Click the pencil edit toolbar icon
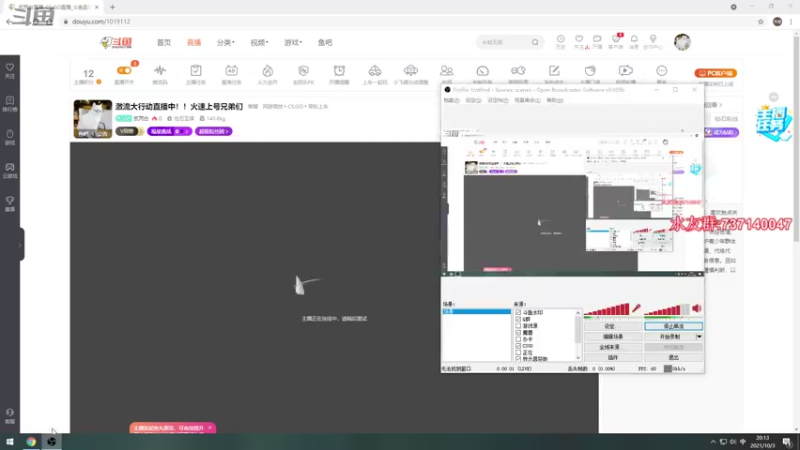The width and height of the screenshot is (800, 450). pyautogui.click(x=554, y=70)
